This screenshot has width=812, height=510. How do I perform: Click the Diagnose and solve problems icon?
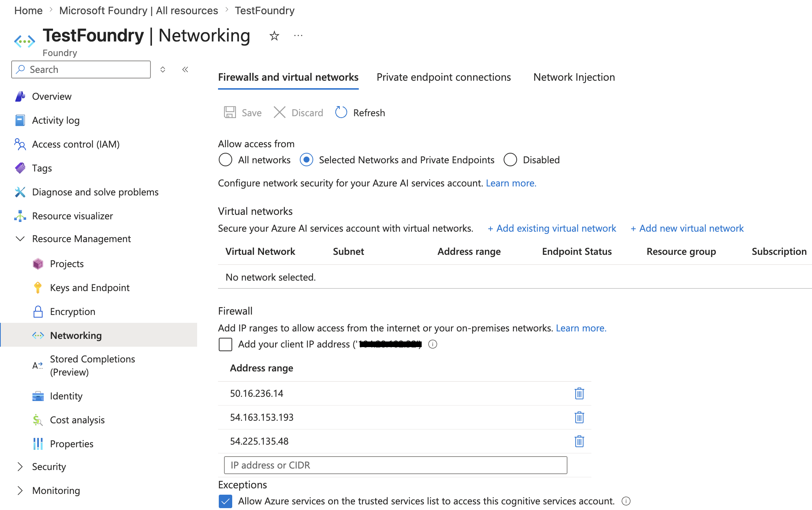20,192
